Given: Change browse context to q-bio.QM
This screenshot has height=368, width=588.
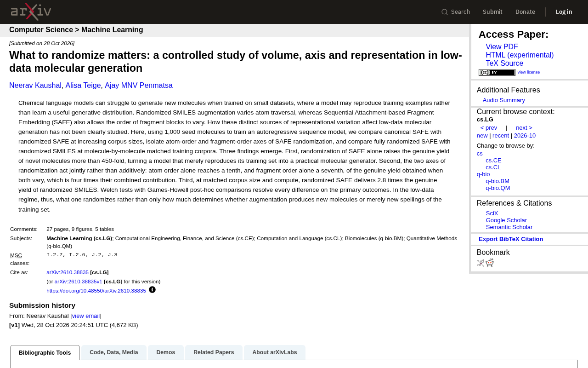Looking at the screenshot, I should tap(498, 188).
